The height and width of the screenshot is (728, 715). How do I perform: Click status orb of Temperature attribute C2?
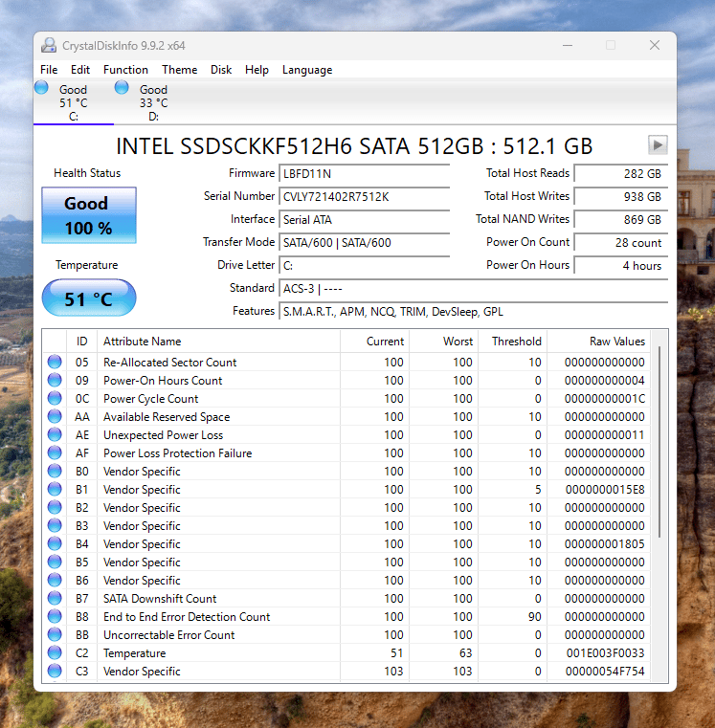tap(55, 652)
